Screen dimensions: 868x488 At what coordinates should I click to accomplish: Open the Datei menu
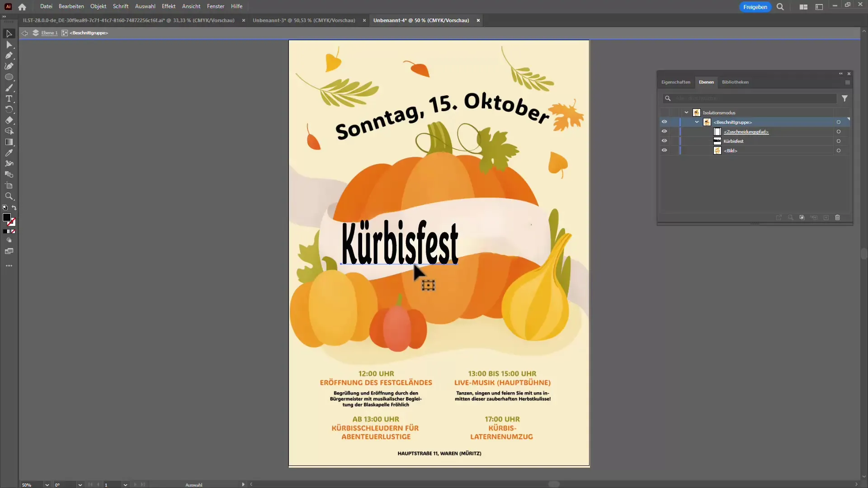click(x=46, y=6)
